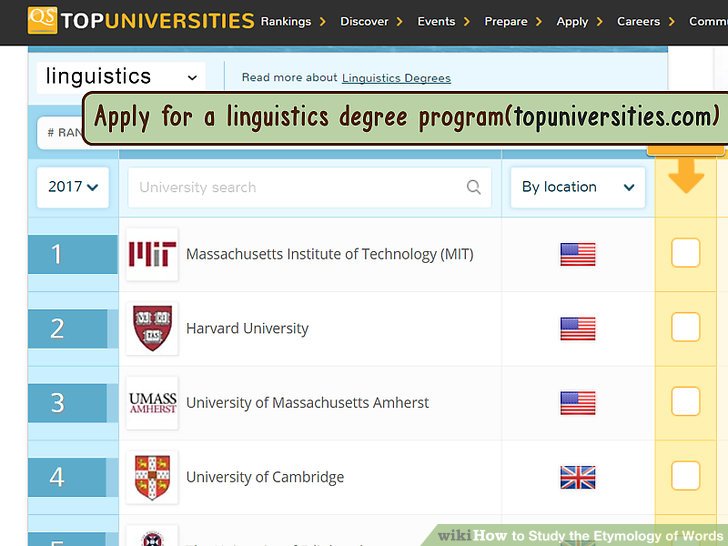Image resolution: width=728 pixels, height=546 pixels.
Task: Click the QS TopUniversities logo
Action: pyautogui.click(x=140, y=20)
